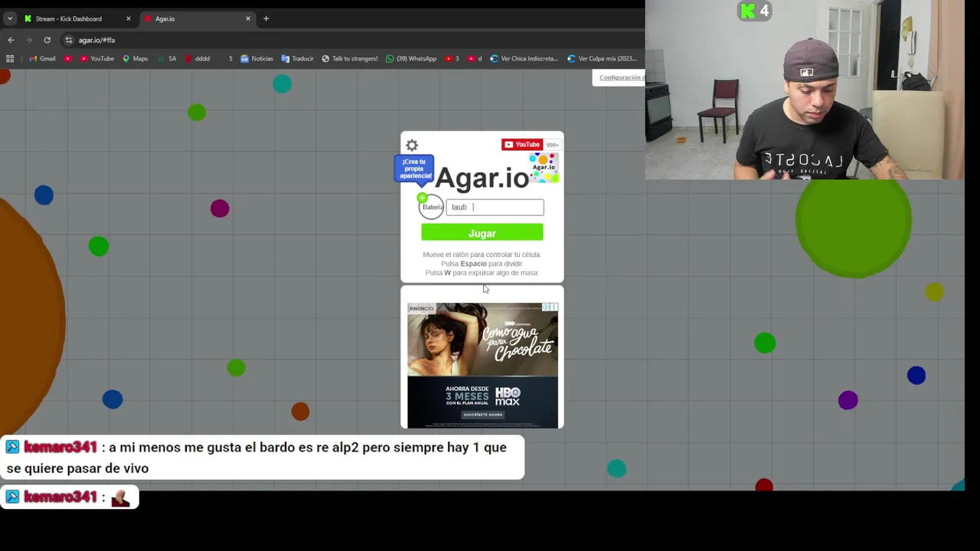Open the Chrome apps grid
This screenshot has height=551, width=980.
pyautogui.click(x=10, y=58)
